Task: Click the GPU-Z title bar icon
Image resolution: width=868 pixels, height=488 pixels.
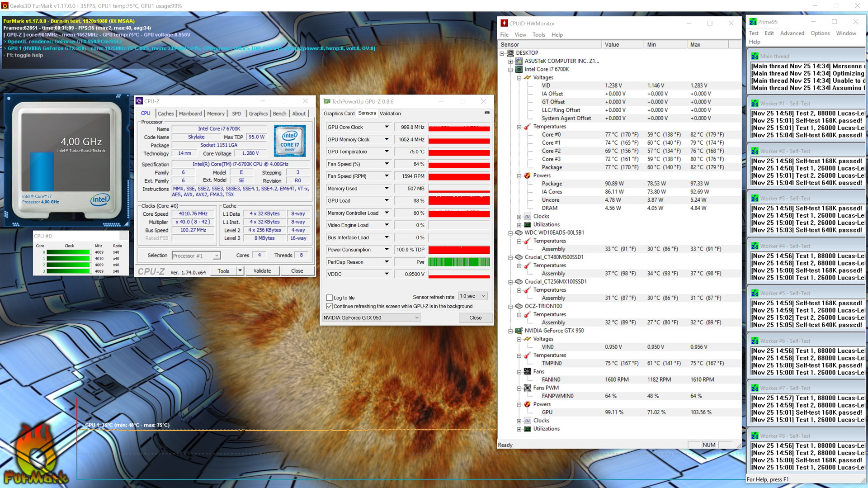Action: pos(326,101)
